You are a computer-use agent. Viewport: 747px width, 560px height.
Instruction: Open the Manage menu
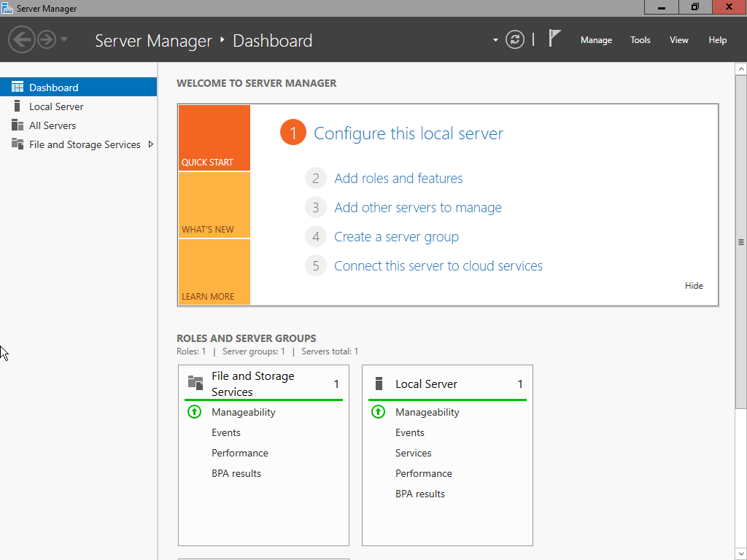[596, 40]
